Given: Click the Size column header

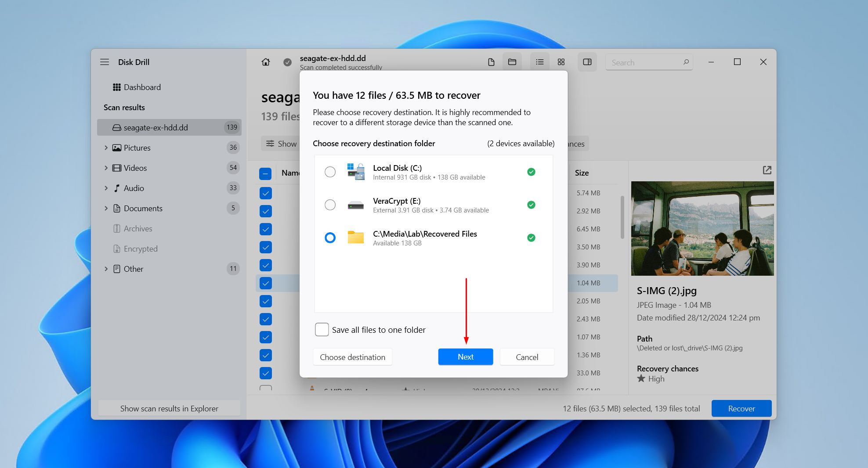Looking at the screenshot, I should pyautogui.click(x=582, y=173).
